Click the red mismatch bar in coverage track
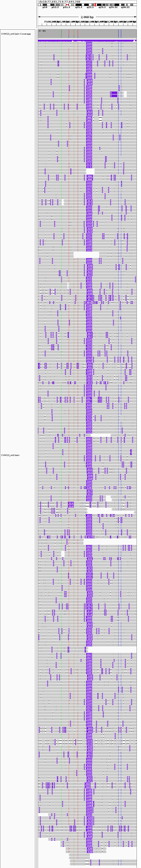 [x=69, y=34]
